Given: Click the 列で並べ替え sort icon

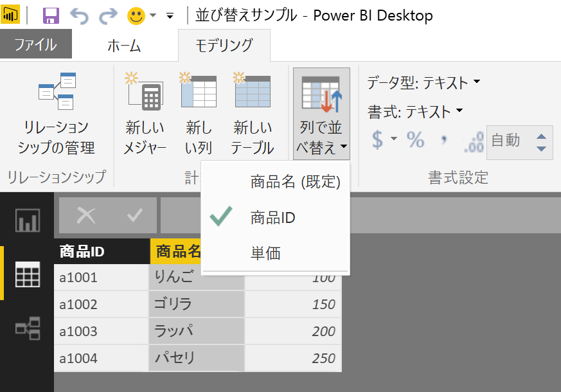Looking at the screenshot, I should click(321, 94).
